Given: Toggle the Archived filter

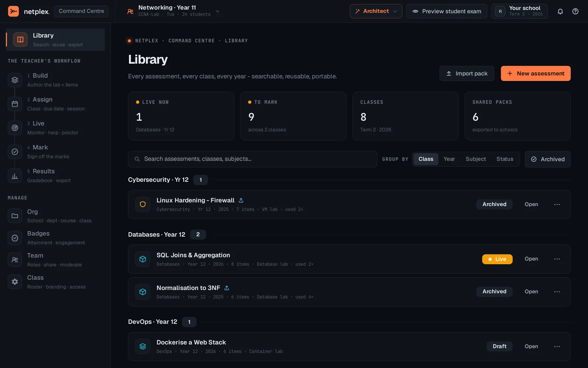Looking at the screenshot, I should point(548,159).
